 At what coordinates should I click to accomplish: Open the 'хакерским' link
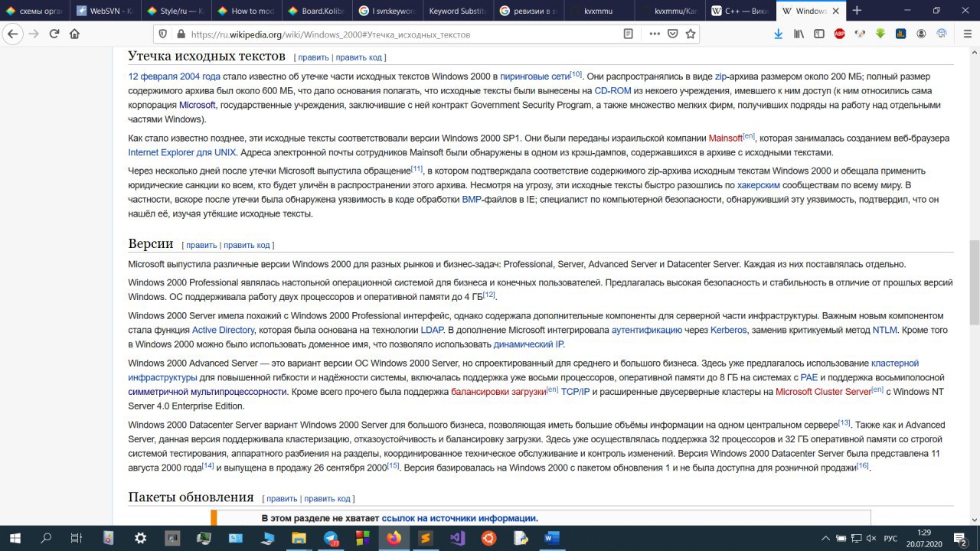point(759,186)
